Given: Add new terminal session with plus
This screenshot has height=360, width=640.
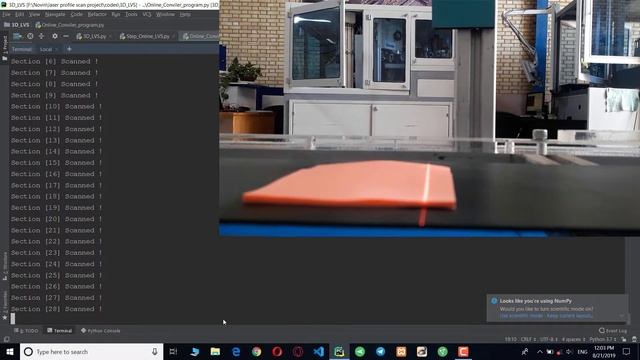Looking at the screenshot, I should click(69, 49).
